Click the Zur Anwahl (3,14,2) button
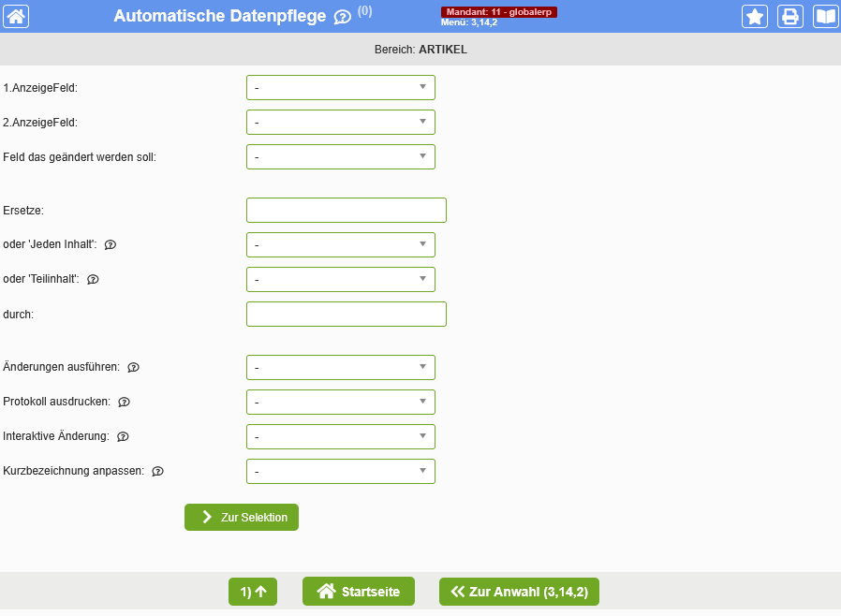This screenshot has width=841, height=616. pyautogui.click(x=519, y=592)
